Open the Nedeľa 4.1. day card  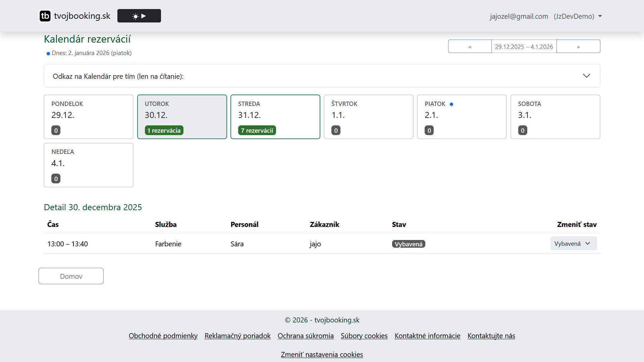click(x=89, y=165)
